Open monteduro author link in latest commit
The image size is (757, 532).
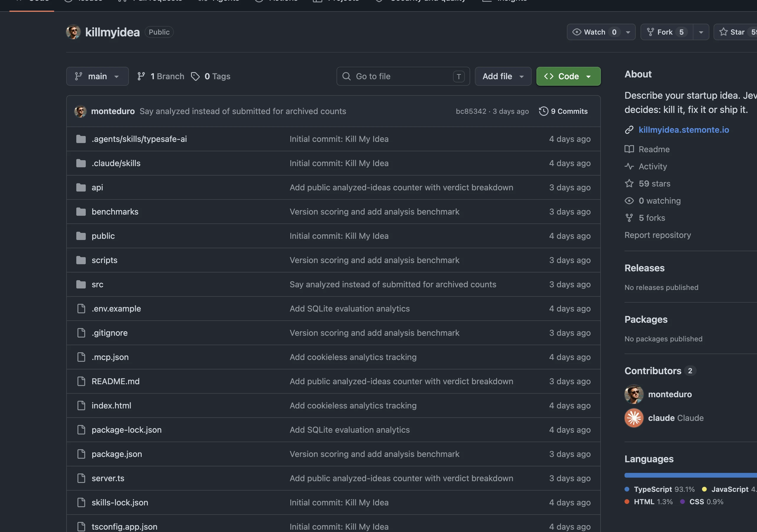[113, 111]
